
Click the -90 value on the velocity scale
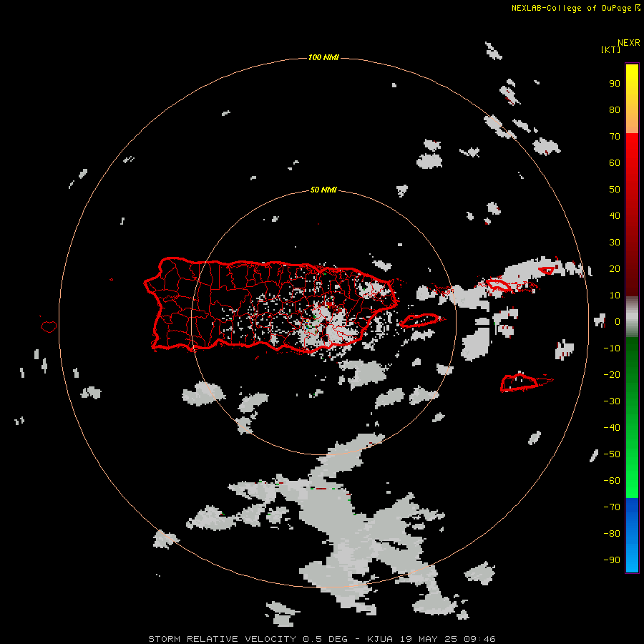click(612, 560)
